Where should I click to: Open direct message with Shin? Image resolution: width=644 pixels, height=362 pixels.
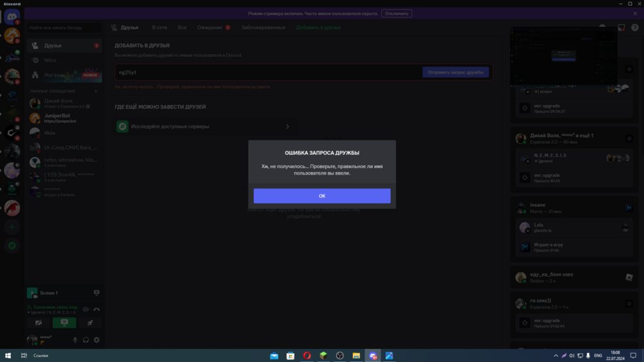point(64,133)
